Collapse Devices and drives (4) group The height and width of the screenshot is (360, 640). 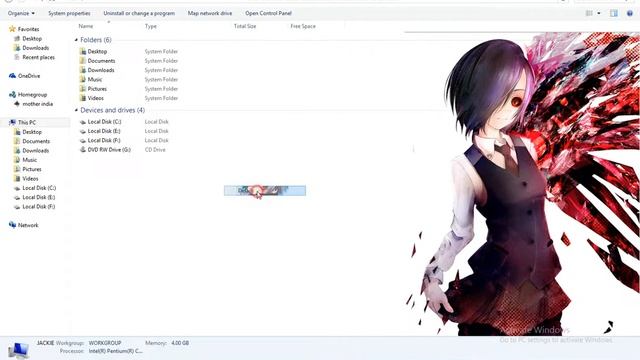coord(76,110)
